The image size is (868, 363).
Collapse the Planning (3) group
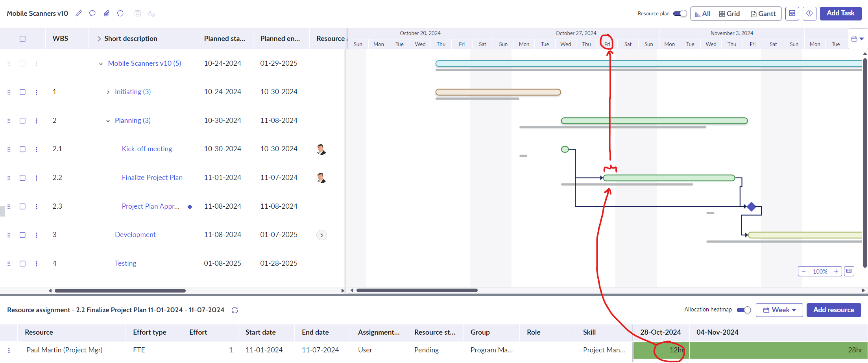tap(108, 121)
